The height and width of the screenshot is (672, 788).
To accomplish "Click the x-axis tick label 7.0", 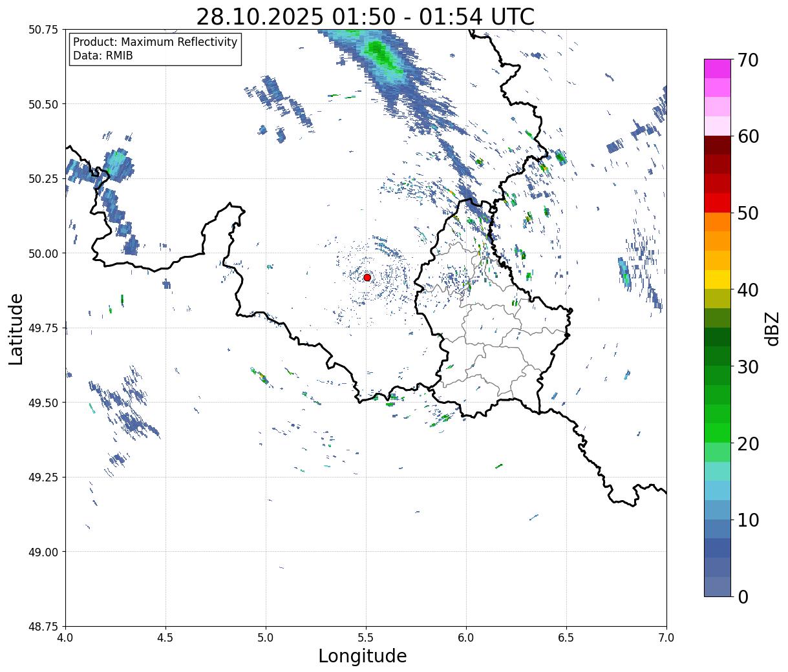I will [666, 637].
